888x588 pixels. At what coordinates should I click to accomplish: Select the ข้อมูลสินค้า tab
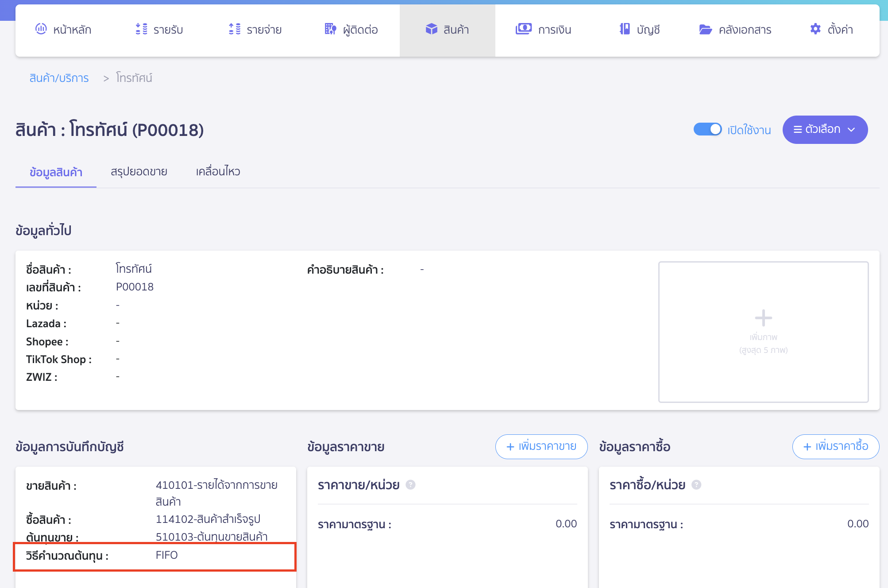coord(56,172)
